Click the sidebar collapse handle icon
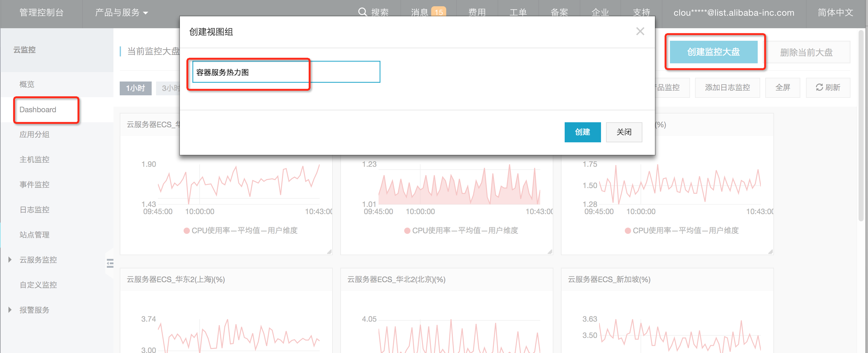This screenshot has width=868, height=353. pos(110,263)
